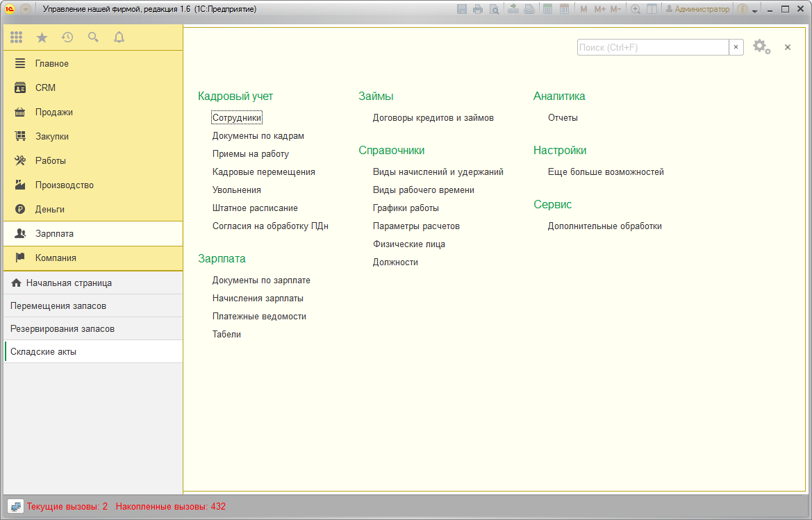Click the yellow 1C logo icon

click(9, 9)
